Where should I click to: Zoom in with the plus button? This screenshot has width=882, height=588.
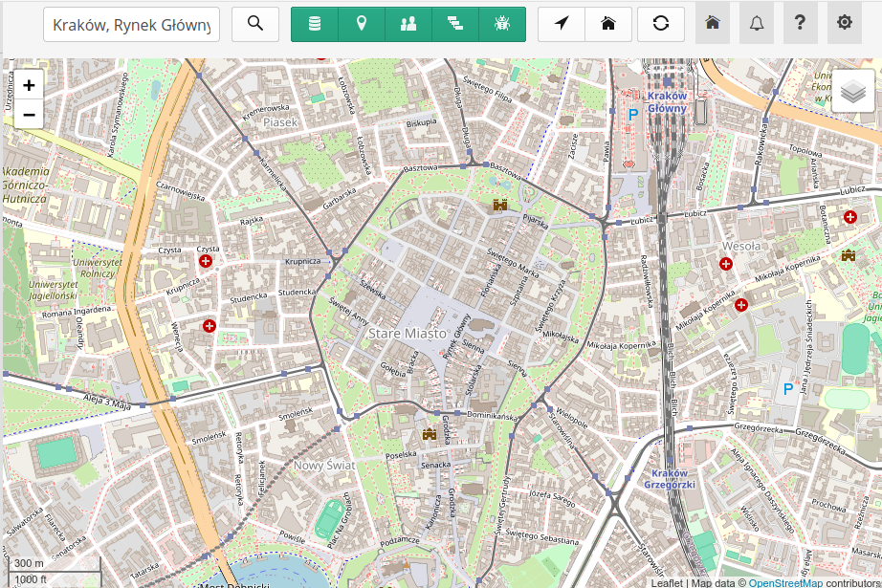pos(29,85)
